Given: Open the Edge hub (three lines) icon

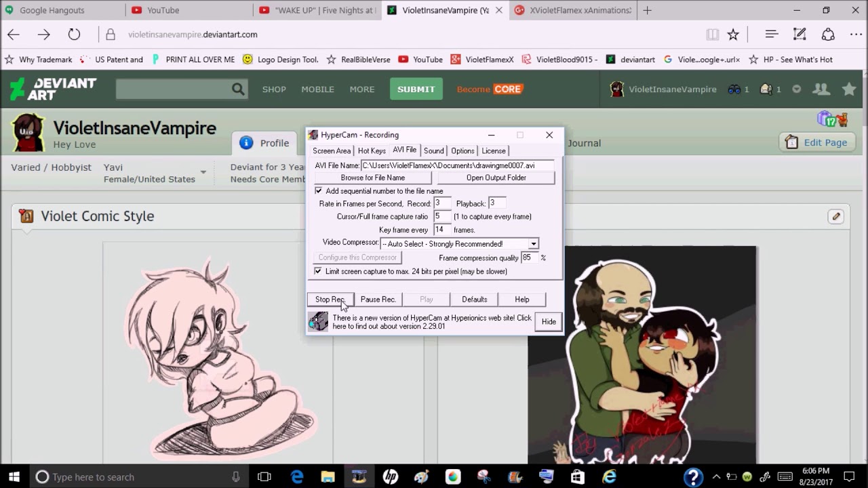Looking at the screenshot, I should pyautogui.click(x=771, y=35).
